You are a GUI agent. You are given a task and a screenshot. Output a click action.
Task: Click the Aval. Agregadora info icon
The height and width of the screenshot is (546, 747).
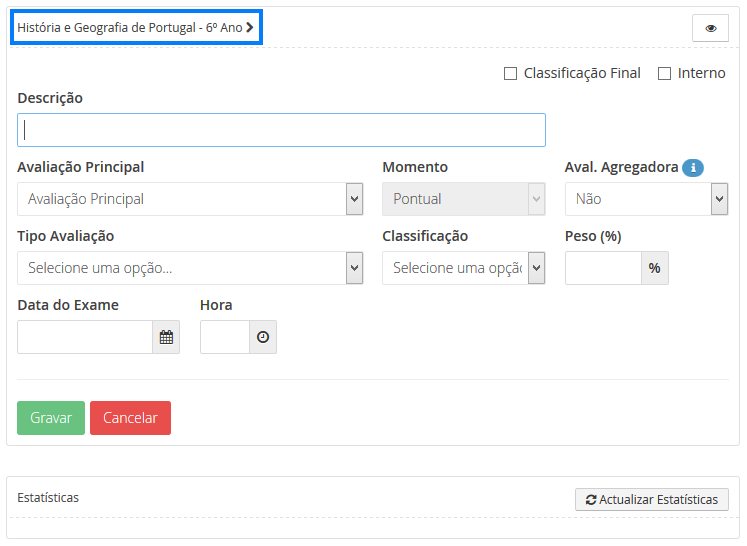693,168
